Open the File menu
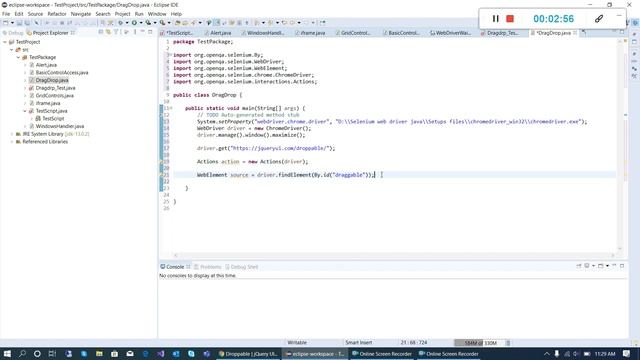The width and height of the screenshot is (640, 360). tap(6, 14)
